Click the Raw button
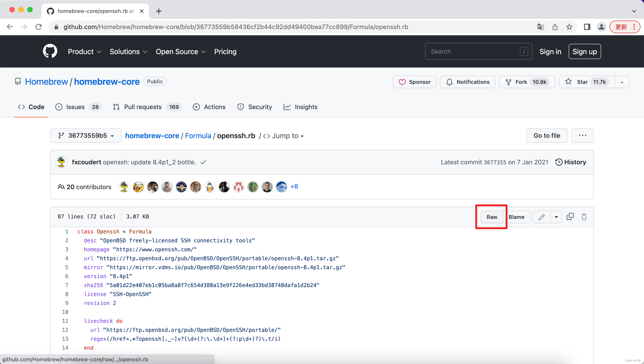Image resolution: width=644 pixels, height=364 pixels. click(x=491, y=217)
